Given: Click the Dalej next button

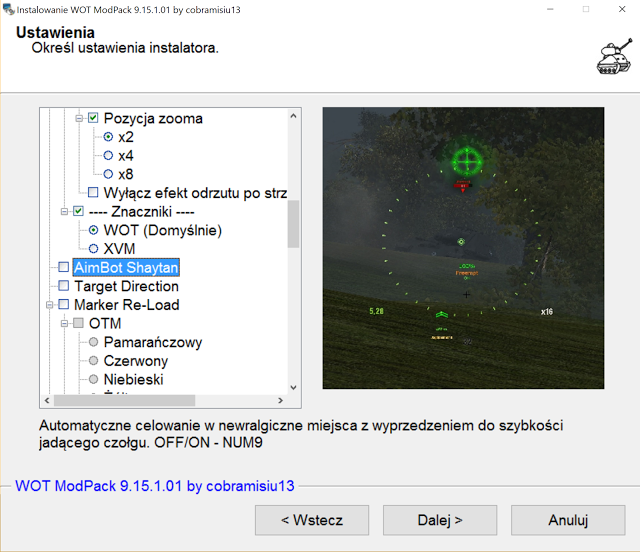Looking at the screenshot, I should [440, 520].
